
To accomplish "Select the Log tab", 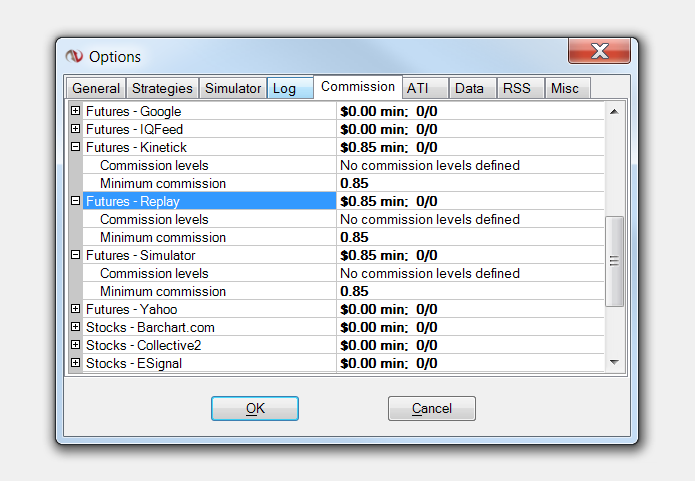I will (x=290, y=88).
